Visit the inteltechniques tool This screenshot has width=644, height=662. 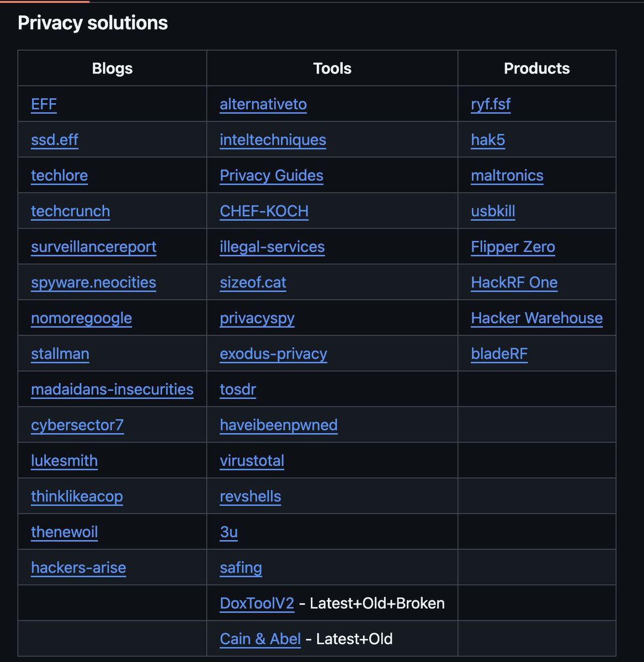point(273,140)
